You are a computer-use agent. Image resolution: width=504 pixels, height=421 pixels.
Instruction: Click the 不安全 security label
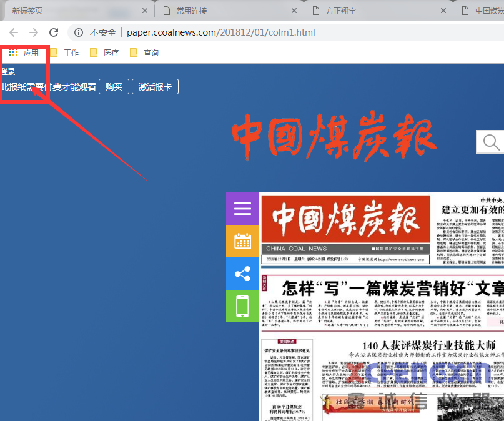click(x=103, y=32)
